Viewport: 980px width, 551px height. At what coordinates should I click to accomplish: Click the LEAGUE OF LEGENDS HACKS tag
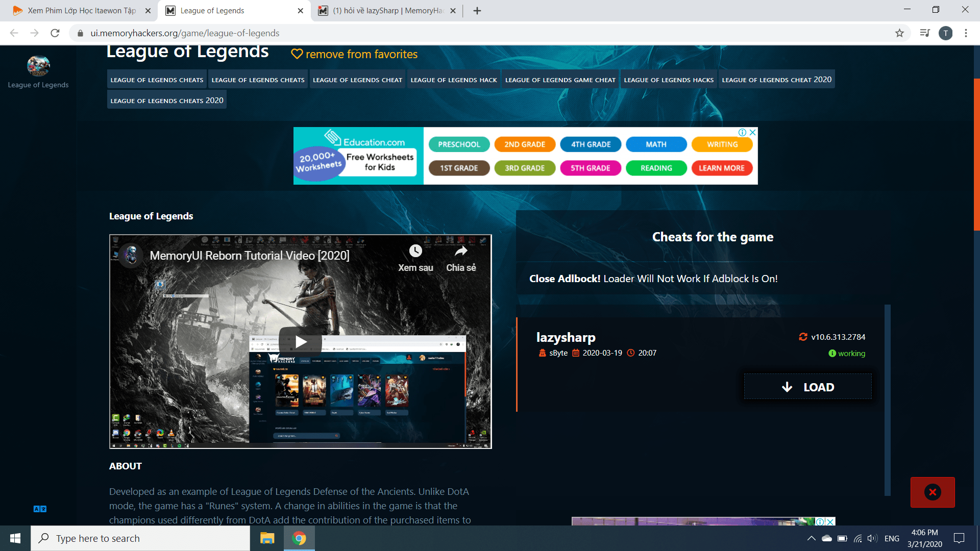click(669, 80)
